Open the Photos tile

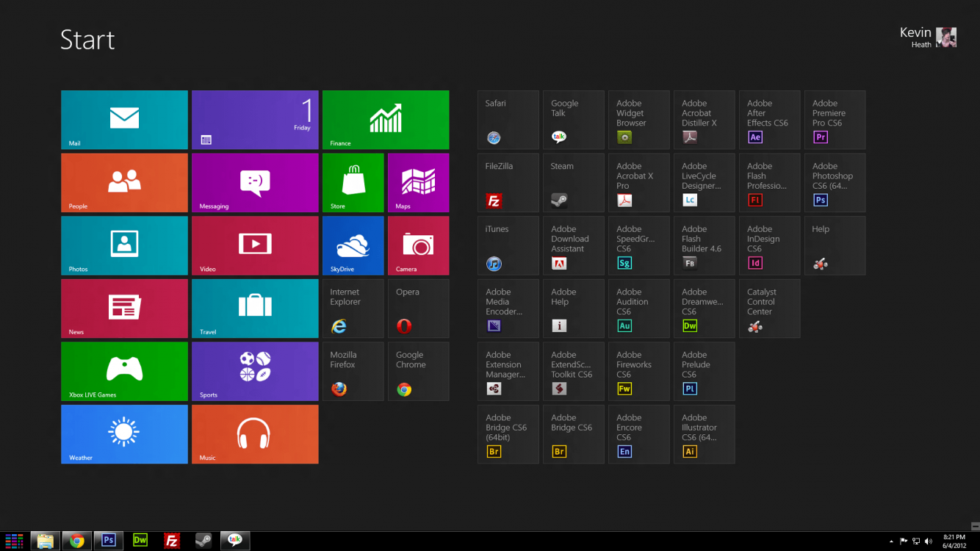124,245
